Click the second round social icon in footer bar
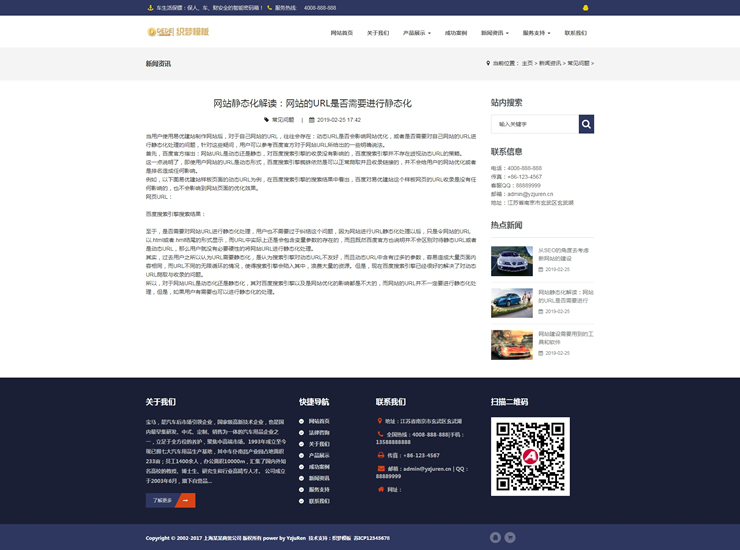740x550 pixels. [x=510, y=537]
